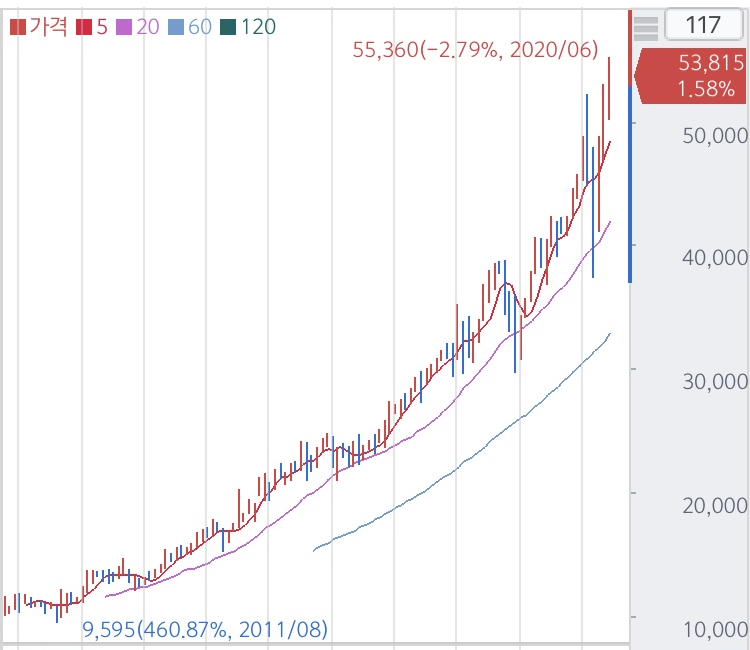Click the red 가격 legend color square
The width and height of the screenshot is (750, 650).
pyautogui.click(x=18, y=27)
